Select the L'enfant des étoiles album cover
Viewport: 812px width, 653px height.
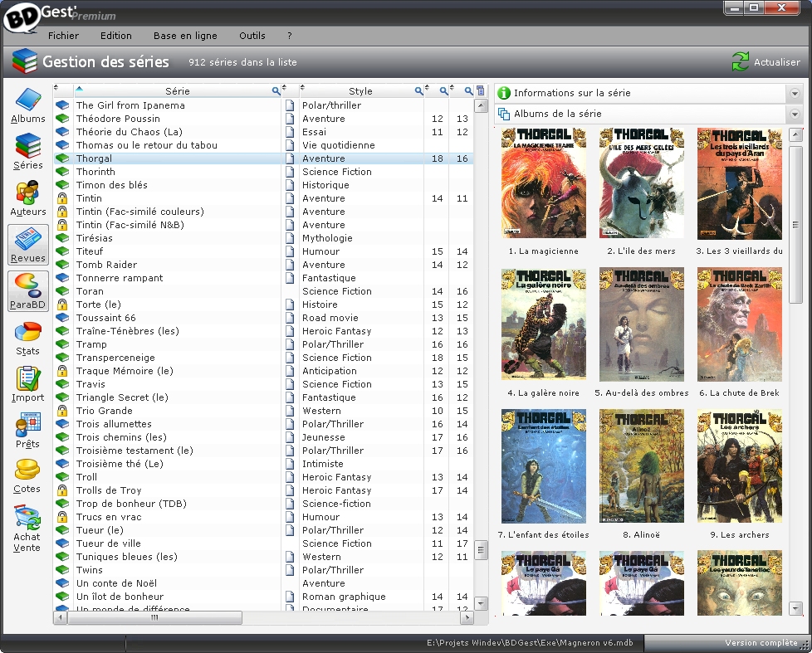tap(544, 466)
